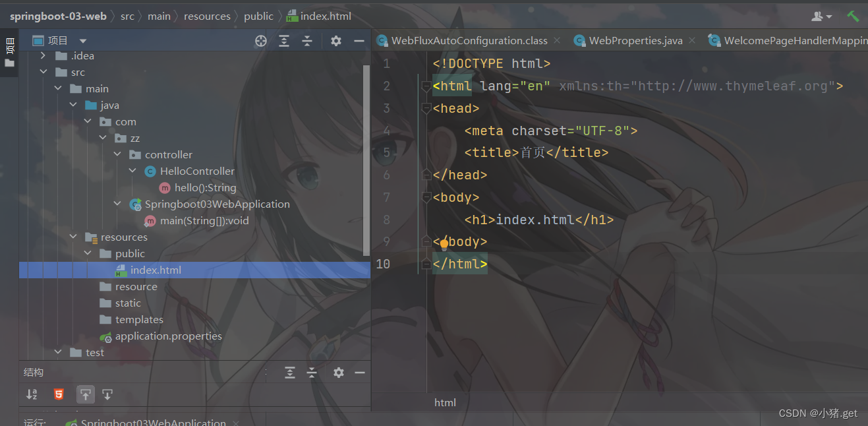The height and width of the screenshot is (426, 868).
Task: Collapse all nodes in the project tree
Action: (x=307, y=40)
